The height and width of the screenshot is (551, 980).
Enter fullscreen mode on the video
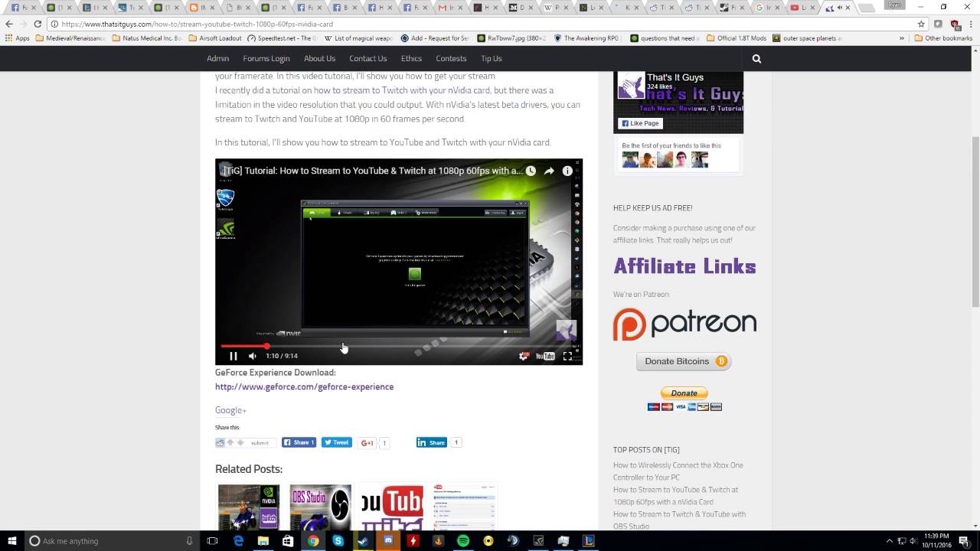pyautogui.click(x=568, y=356)
